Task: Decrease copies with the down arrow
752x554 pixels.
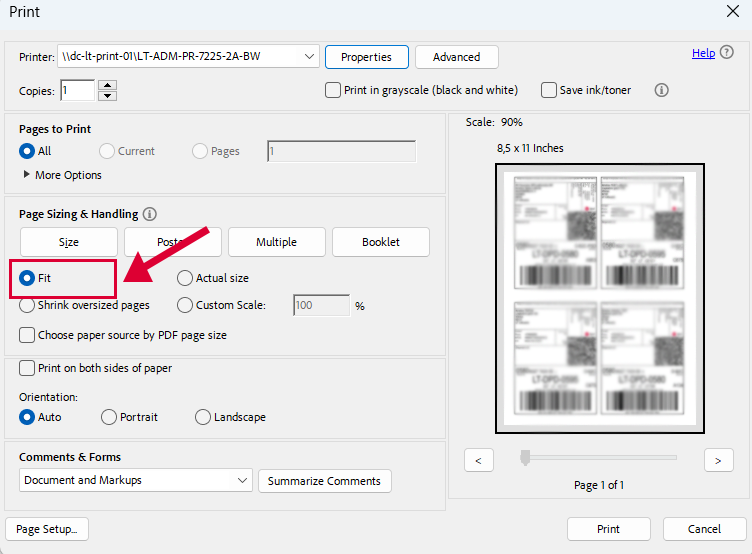Action: coord(107,95)
